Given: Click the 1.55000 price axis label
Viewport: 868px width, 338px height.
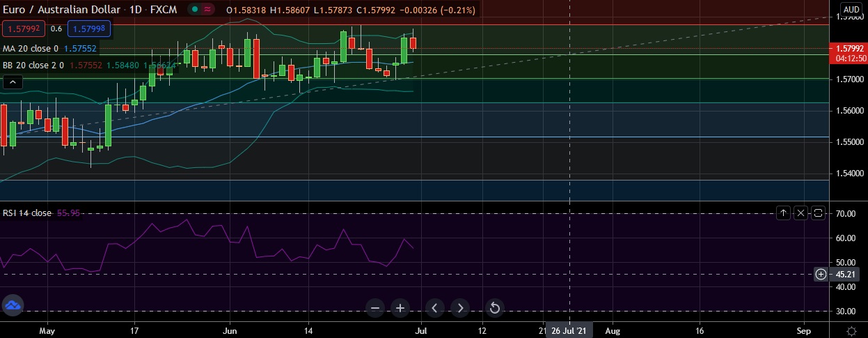Looking at the screenshot, I should click(850, 141).
